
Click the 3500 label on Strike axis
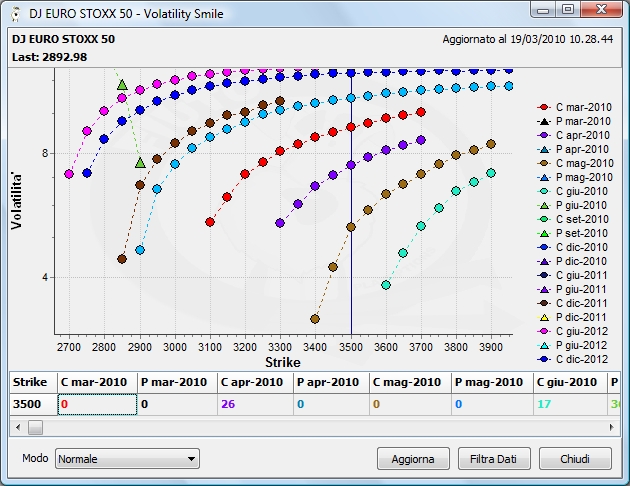[350, 347]
